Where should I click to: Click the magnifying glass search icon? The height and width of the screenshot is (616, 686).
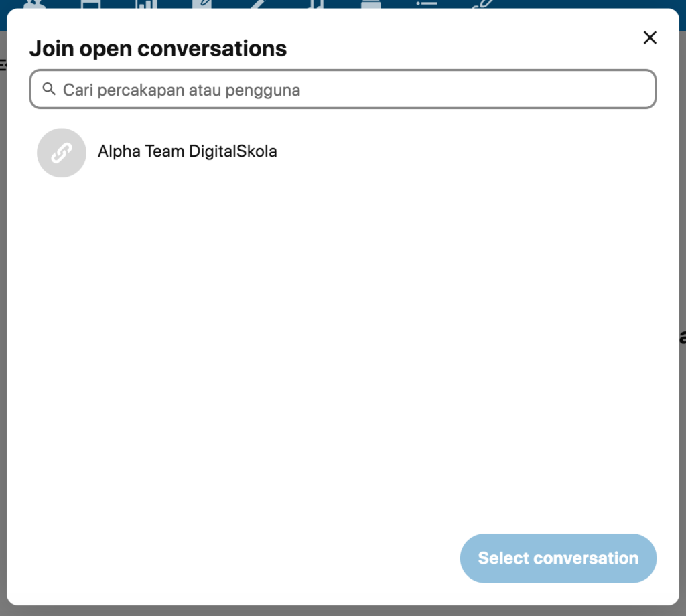pos(48,89)
